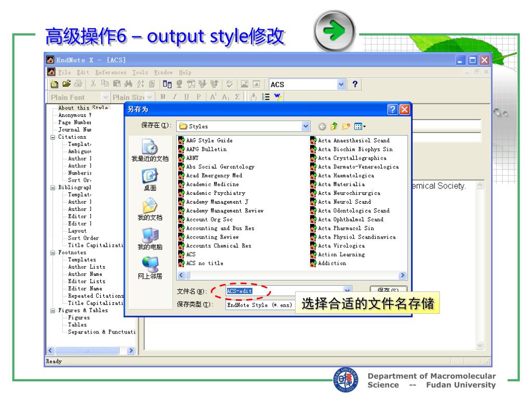Open the Help menu
The height and width of the screenshot is (399, 532).
click(x=185, y=72)
